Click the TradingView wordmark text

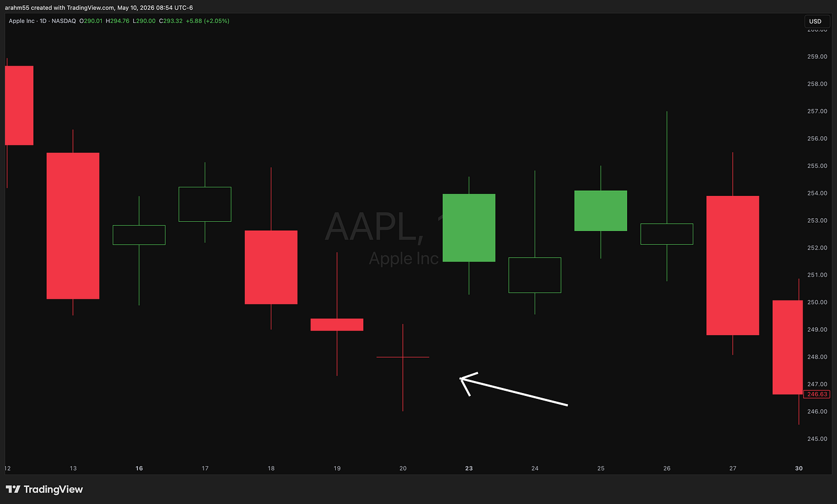point(53,490)
